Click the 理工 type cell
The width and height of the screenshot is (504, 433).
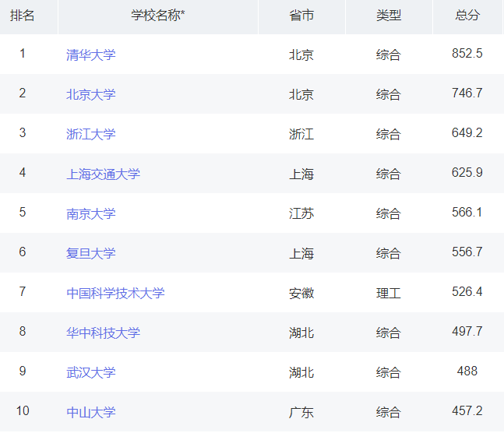point(388,293)
